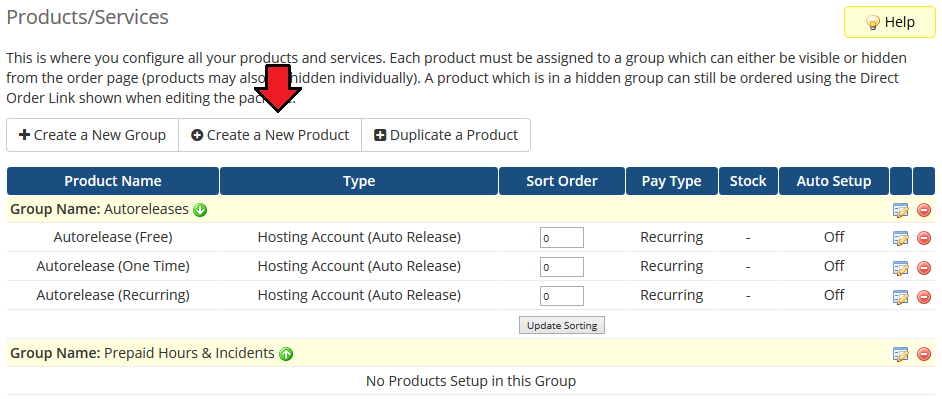Click the lightbulb icon in Help
The width and height of the screenshot is (942, 399).
pyautogui.click(x=872, y=23)
